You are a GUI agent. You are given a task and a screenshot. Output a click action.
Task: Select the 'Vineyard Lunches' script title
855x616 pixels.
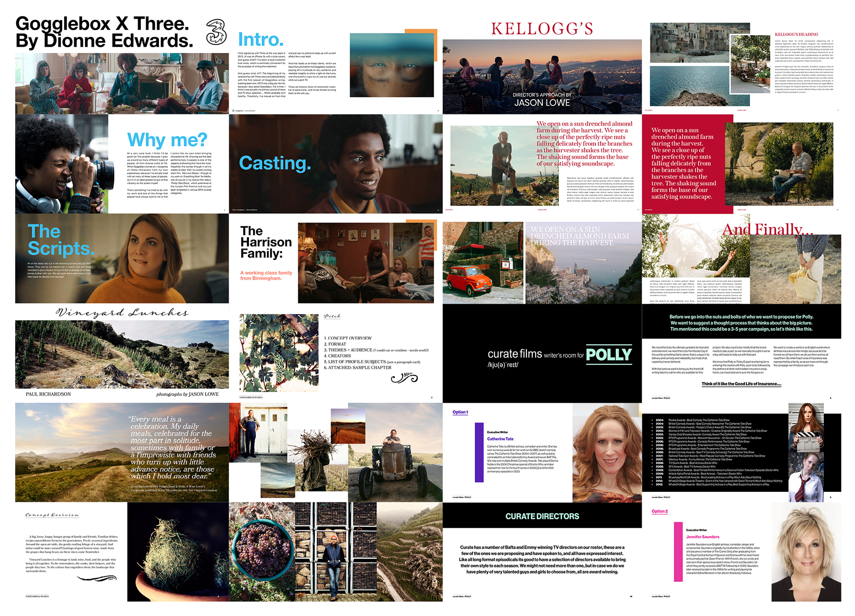(x=122, y=312)
